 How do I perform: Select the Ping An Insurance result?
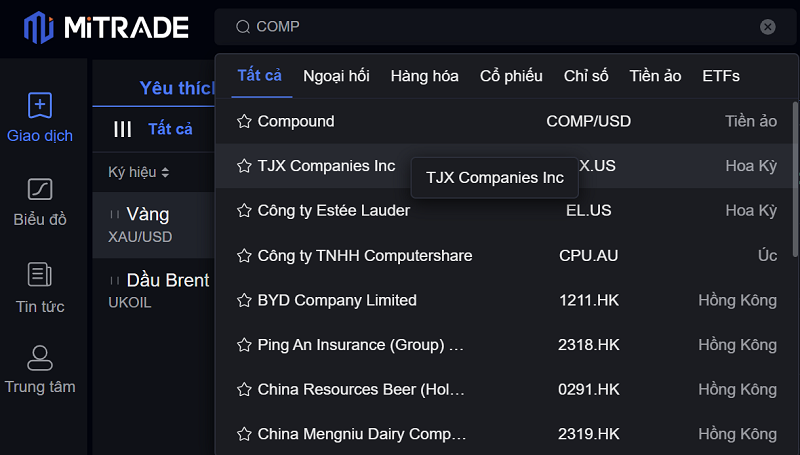360,345
